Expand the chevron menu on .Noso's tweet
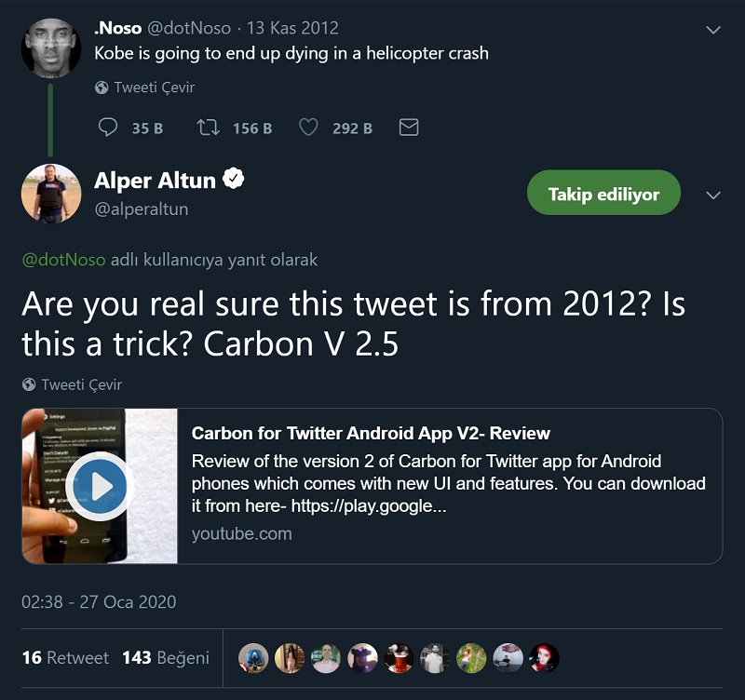Screen dimensions: 745x700 click(x=713, y=30)
